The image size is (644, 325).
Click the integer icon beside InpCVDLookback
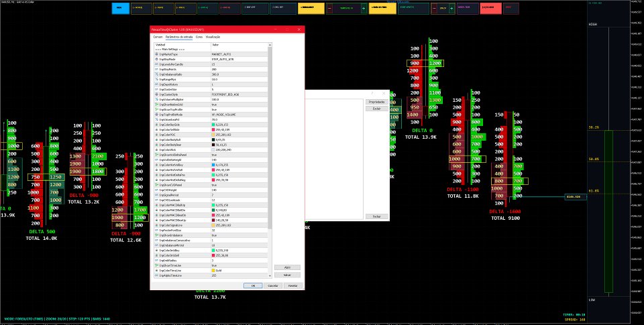(157, 200)
